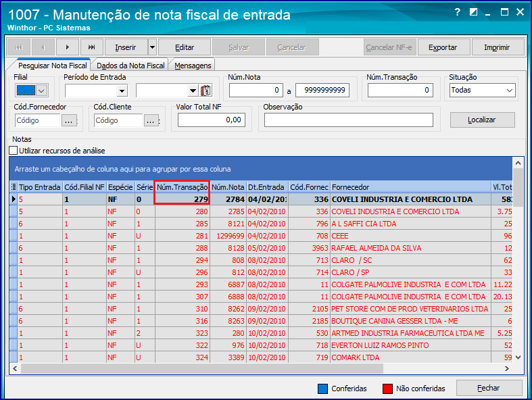Screen dimensions: 532x400
Task: Select the CEEE supplier row
Action: (261, 236)
